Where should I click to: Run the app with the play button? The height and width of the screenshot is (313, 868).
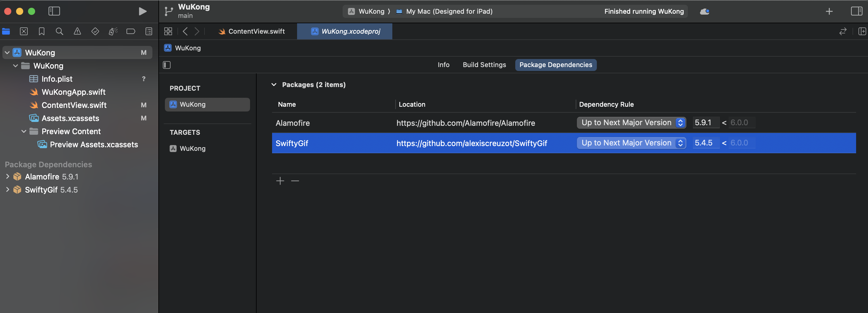(x=142, y=11)
